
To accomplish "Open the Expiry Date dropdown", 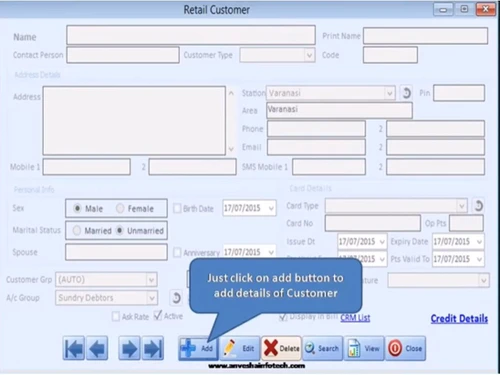I will click(480, 242).
